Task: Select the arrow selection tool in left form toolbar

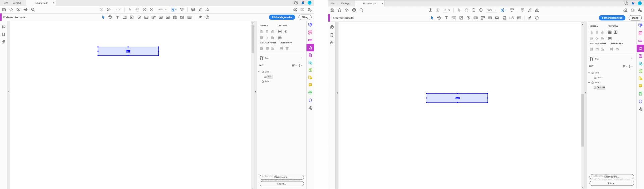Action: coord(103,17)
